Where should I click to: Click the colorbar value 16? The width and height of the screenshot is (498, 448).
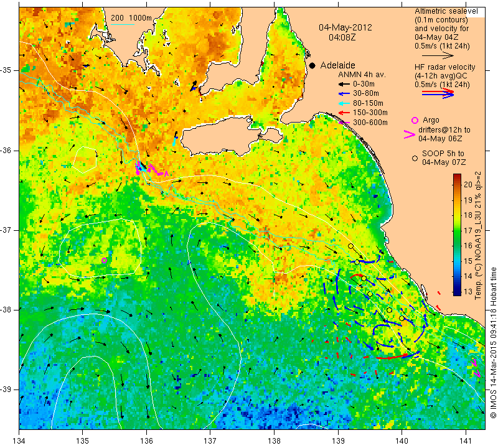point(468,246)
